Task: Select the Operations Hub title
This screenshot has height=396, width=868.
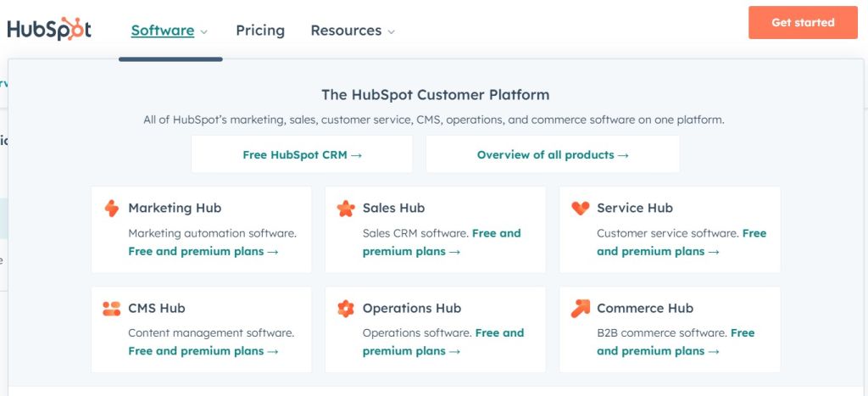Action: (411, 309)
